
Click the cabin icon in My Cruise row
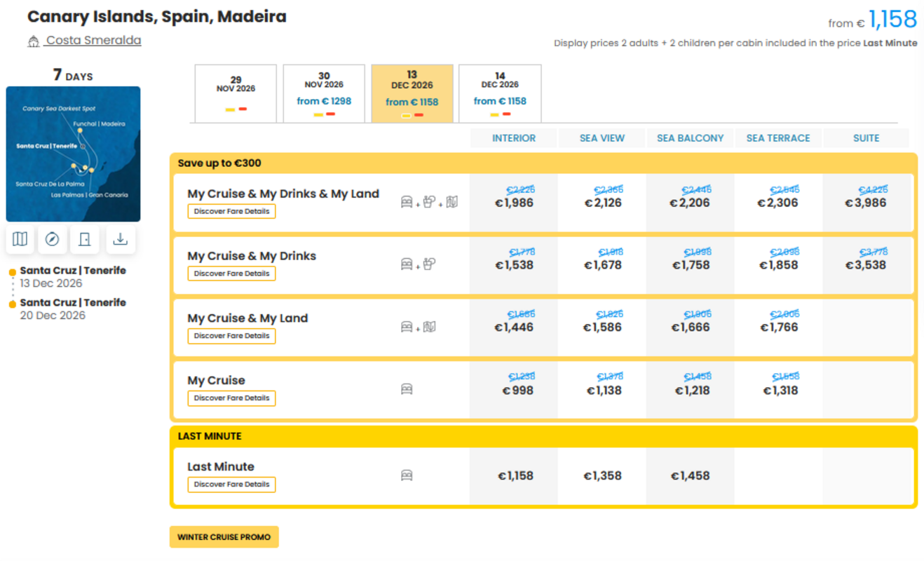click(x=407, y=389)
